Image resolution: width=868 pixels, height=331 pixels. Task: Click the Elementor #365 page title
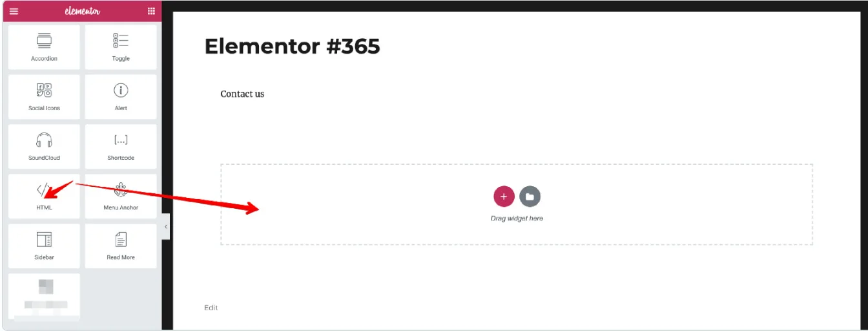(293, 47)
